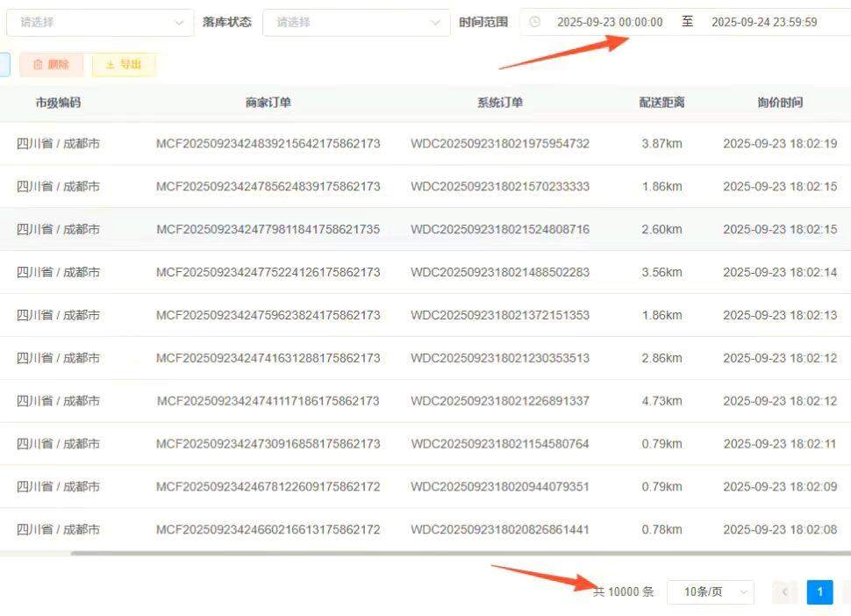Click the previous page arrow in pagination
The width and height of the screenshot is (851, 616).
pos(783,592)
